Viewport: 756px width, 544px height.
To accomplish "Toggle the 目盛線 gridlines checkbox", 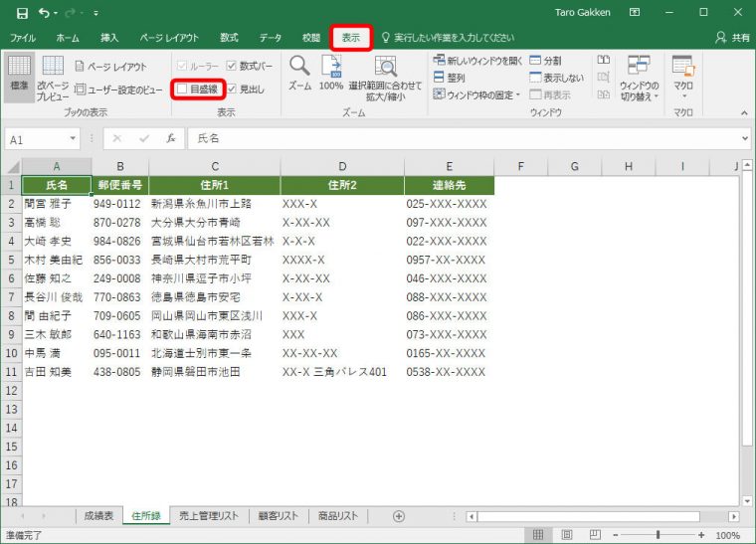I will (182, 89).
